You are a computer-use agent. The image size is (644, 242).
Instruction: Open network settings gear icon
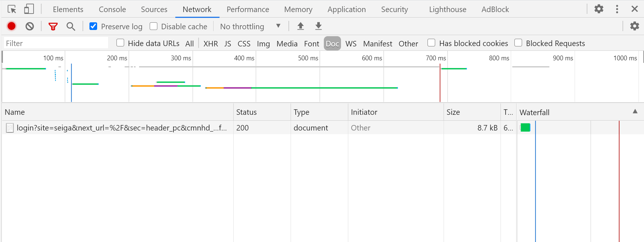pos(635,26)
